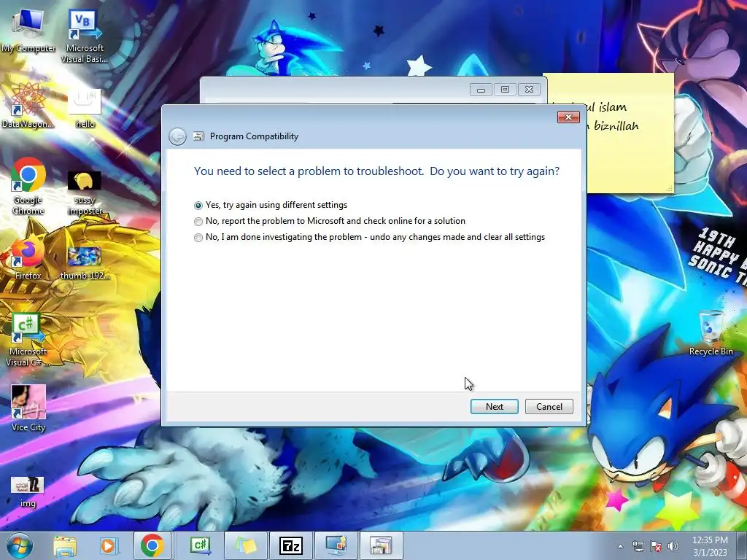Switch to Visual C# taskbar item
Screen dimensions: 747x560
[200, 545]
